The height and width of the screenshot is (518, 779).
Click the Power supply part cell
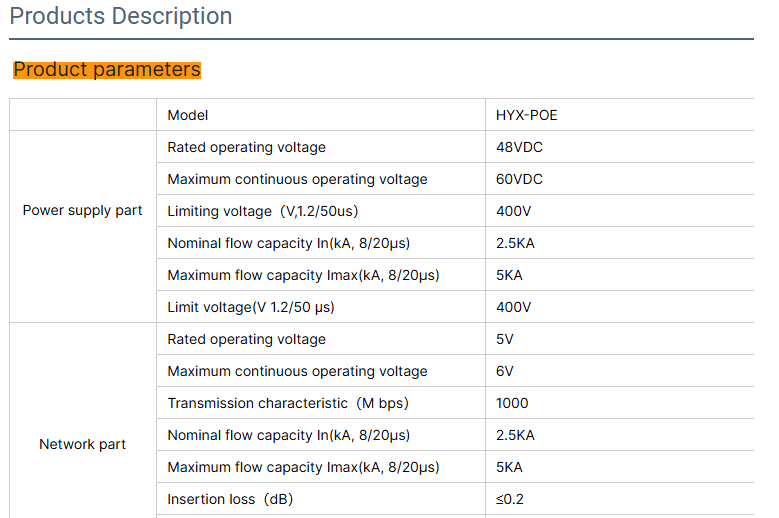coord(83,211)
